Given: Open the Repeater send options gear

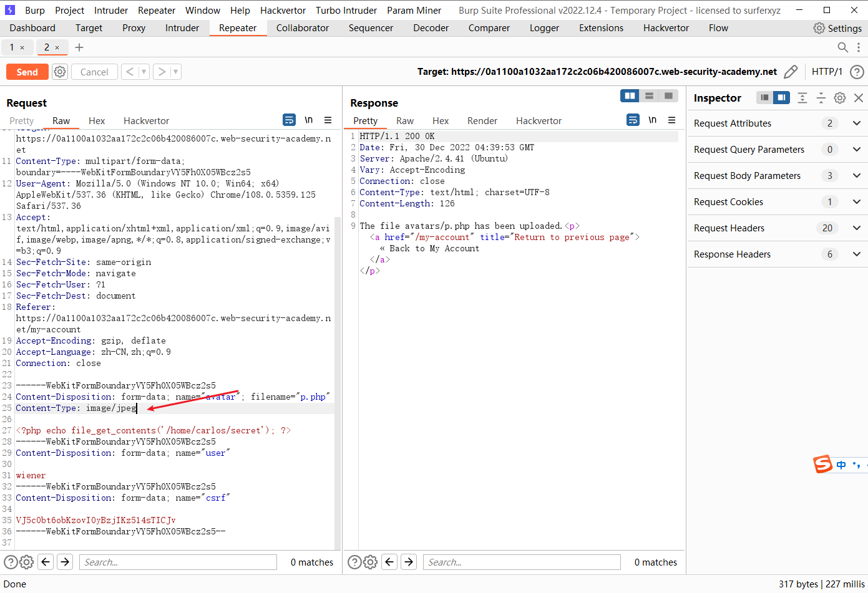Looking at the screenshot, I should tap(60, 72).
